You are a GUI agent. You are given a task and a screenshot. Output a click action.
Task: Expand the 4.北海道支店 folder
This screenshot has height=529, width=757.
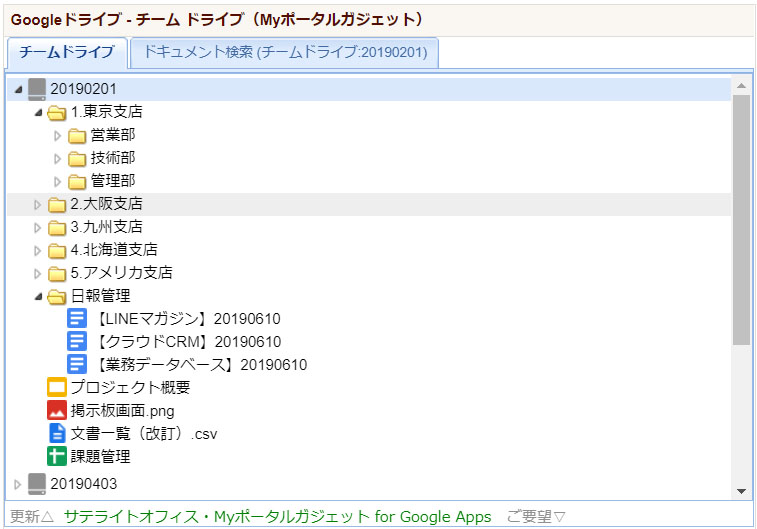click(x=37, y=251)
